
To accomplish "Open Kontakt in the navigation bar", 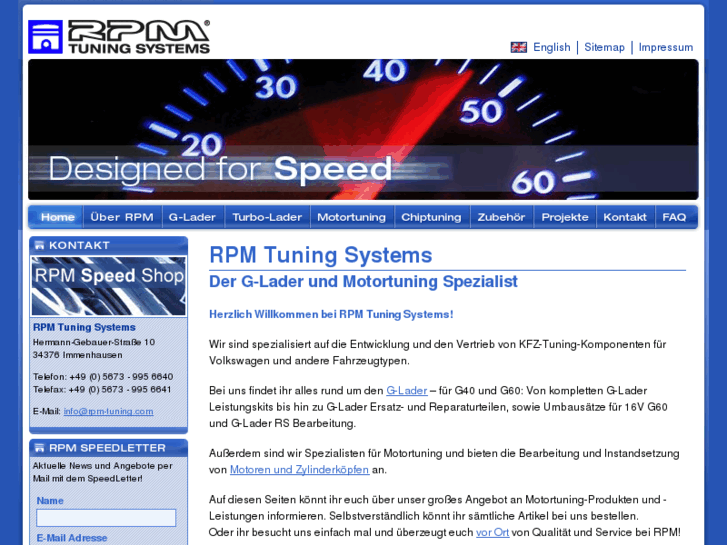I will tap(625, 217).
